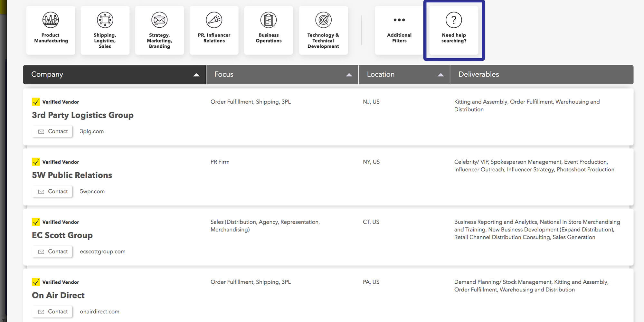Click EC Scott Group deliverables text
The height and width of the screenshot is (322, 644).
click(537, 230)
